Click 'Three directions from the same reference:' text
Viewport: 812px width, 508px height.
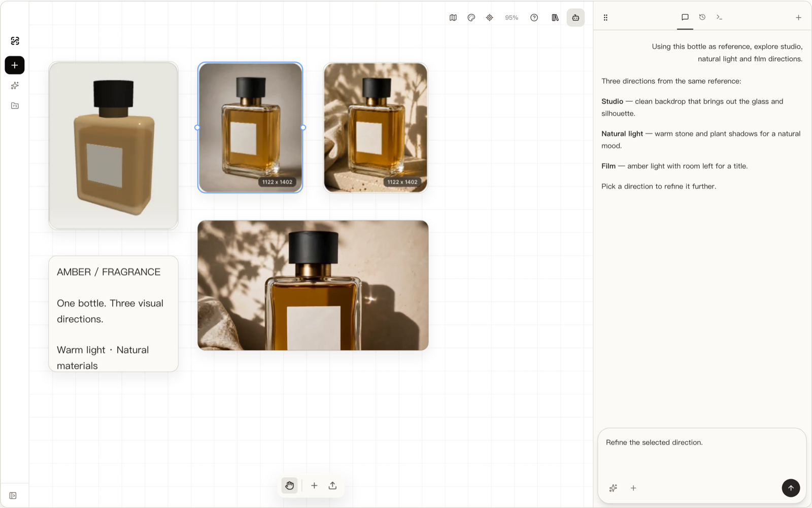[x=671, y=81]
